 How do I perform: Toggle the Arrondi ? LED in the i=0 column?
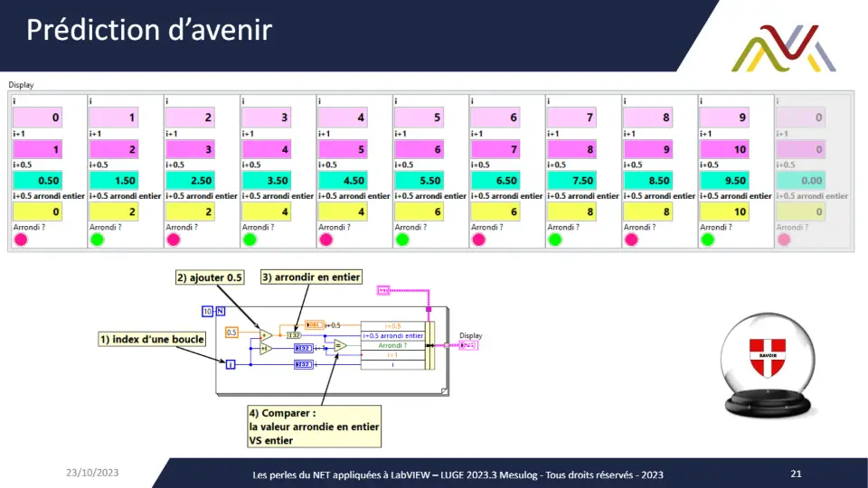(x=21, y=239)
